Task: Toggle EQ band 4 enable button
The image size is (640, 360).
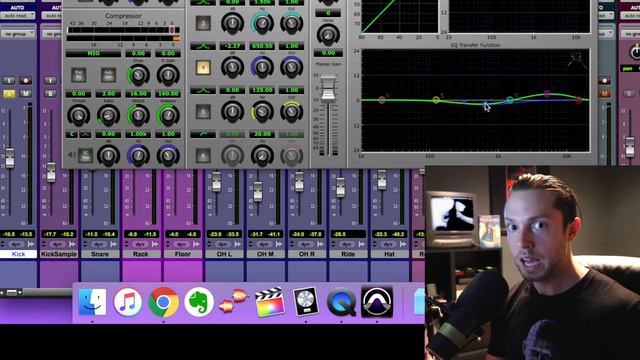Action: coord(203,67)
